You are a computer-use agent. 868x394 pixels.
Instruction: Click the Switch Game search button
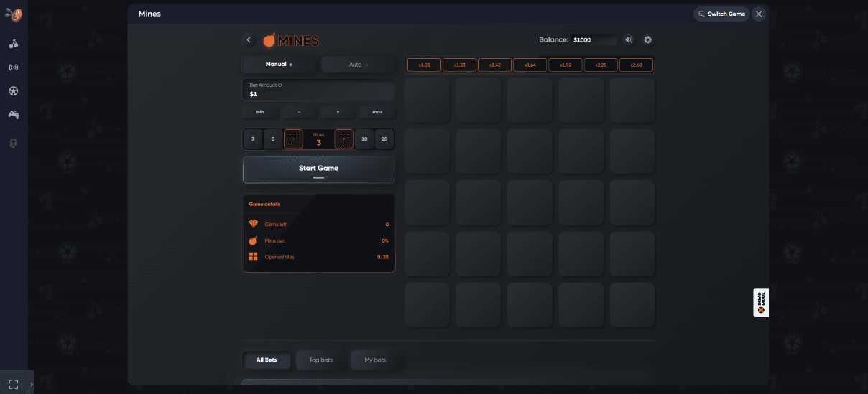(721, 14)
